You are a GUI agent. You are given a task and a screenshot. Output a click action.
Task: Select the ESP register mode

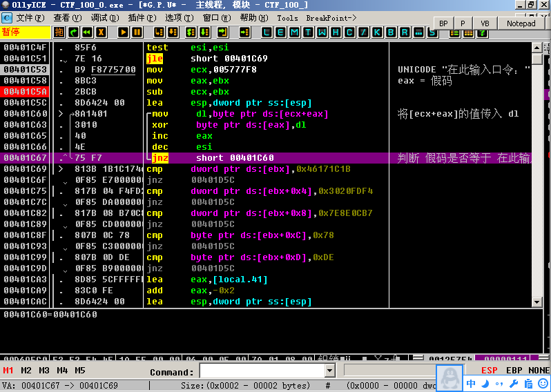coord(489,371)
